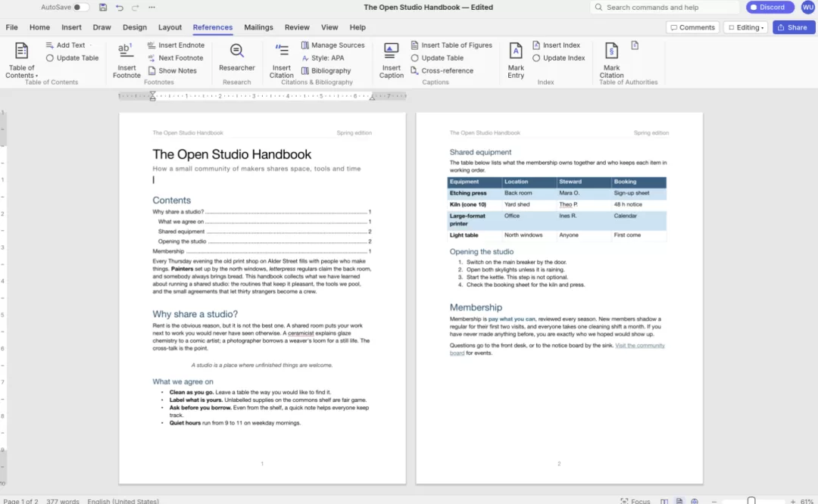Open the Editing mode dropdown
This screenshot has height=504, width=818.
pos(745,28)
